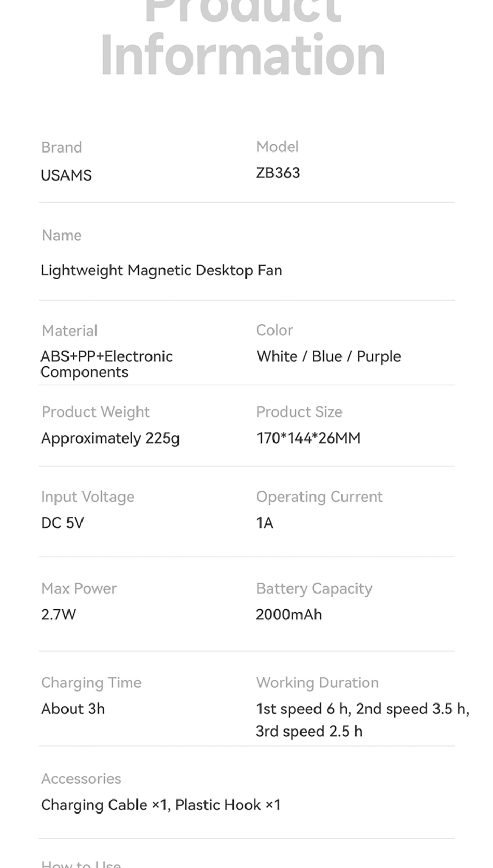Select the Charging Cable ×1, Plastic Hook ×1 text
The image size is (493, 868).
pyautogui.click(x=160, y=805)
